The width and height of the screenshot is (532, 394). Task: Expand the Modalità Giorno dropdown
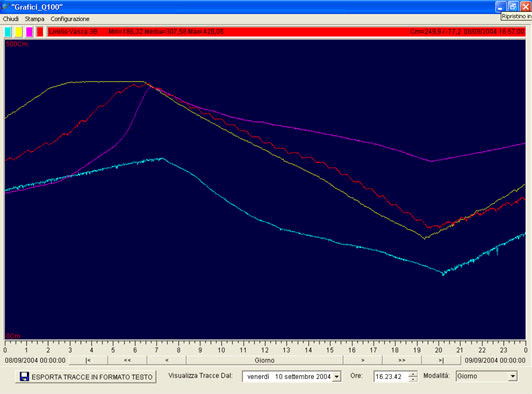[513, 376]
